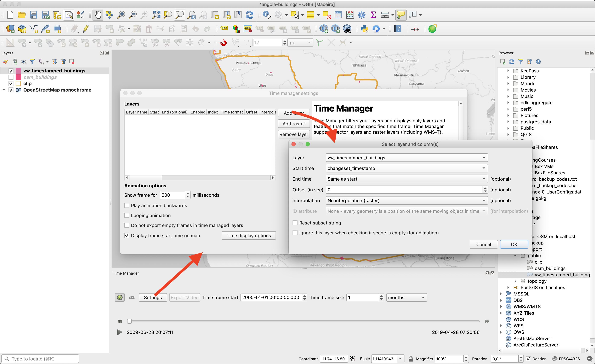Screen dimensions: 595x364
Task: Open the statistical summary sigma icon
Action: click(x=373, y=15)
